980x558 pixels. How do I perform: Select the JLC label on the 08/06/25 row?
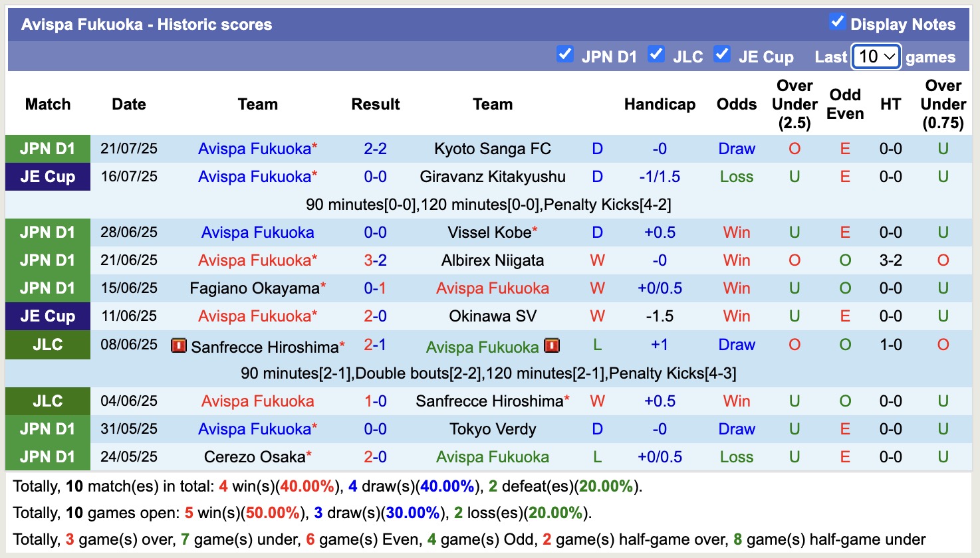[47, 345]
